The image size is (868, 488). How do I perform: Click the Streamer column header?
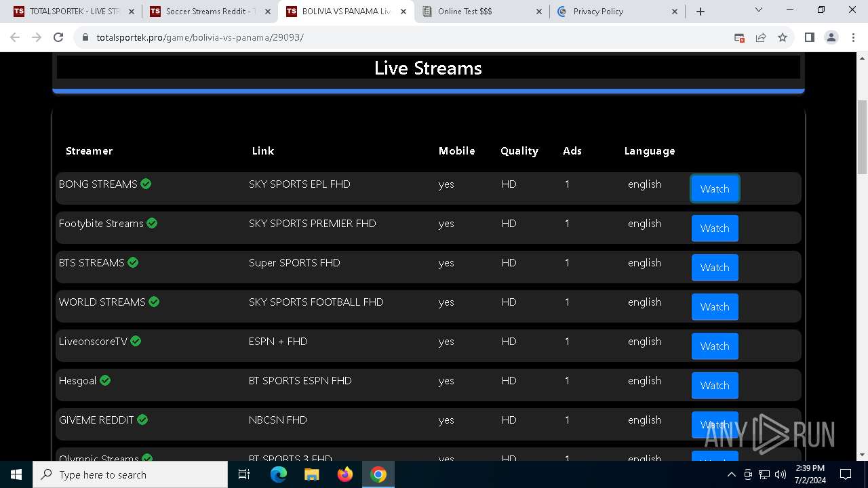point(89,150)
